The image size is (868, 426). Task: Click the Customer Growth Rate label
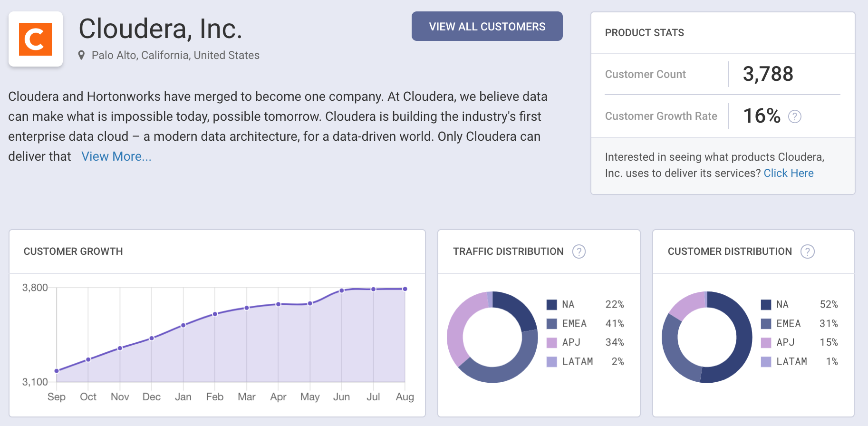pyautogui.click(x=661, y=116)
